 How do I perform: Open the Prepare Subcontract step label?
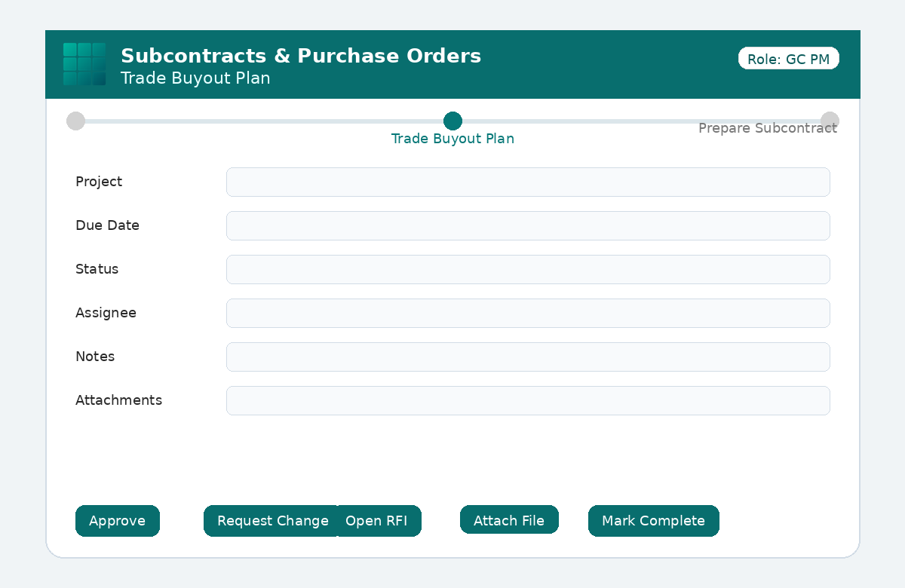point(768,128)
